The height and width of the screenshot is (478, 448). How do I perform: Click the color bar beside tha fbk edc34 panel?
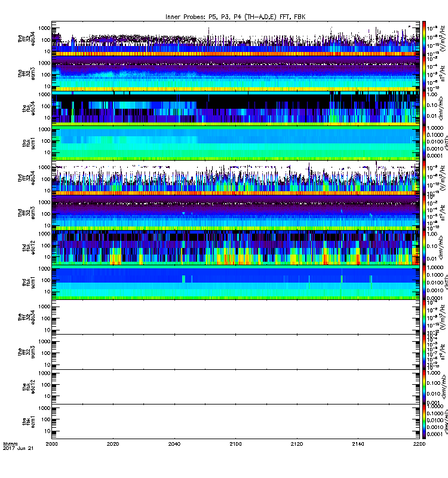click(x=424, y=108)
